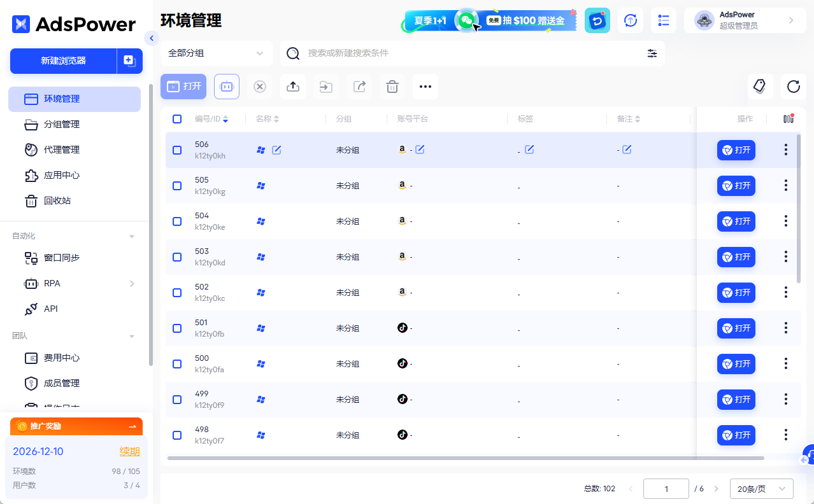Viewport: 814px width, 504px height.
Task: Select the checkbox for profile 506
Action: pyautogui.click(x=177, y=150)
